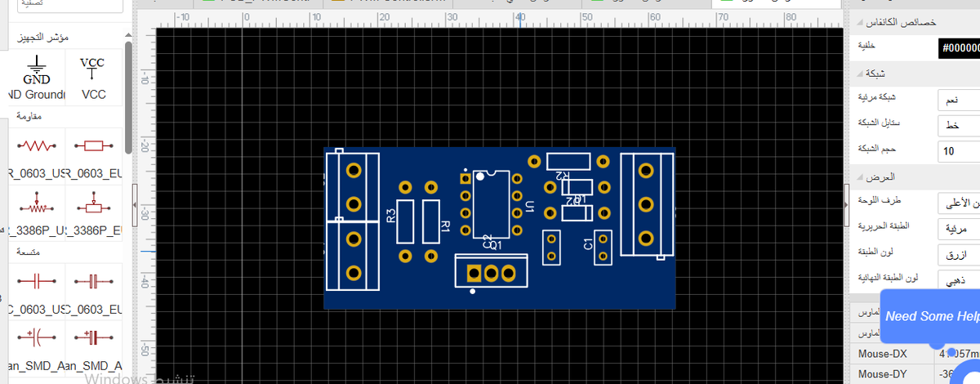Viewport: 980px width, 384px height.
Task: Place the GND Ground symbol
Action: tap(37, 78)
